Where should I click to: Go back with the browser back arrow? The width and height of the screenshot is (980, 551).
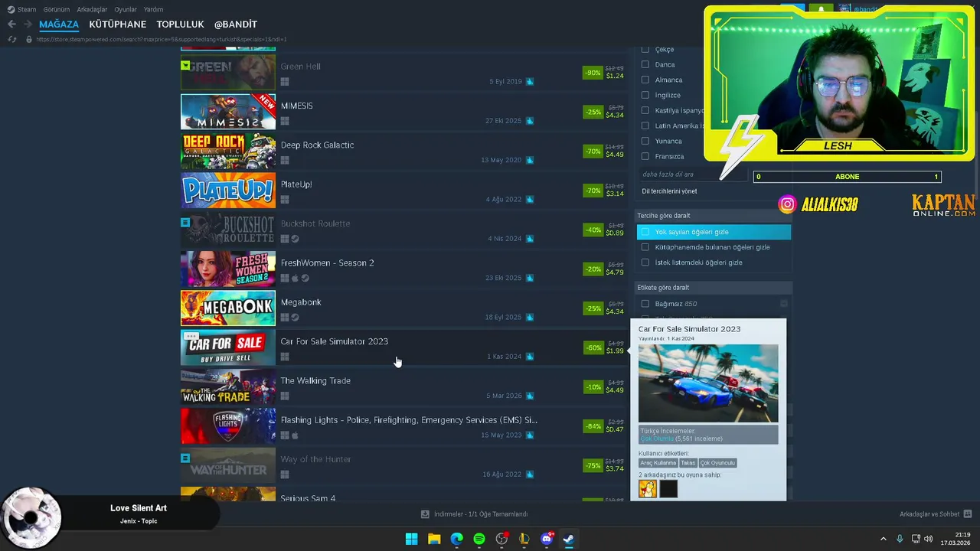[x=11, y=24]
